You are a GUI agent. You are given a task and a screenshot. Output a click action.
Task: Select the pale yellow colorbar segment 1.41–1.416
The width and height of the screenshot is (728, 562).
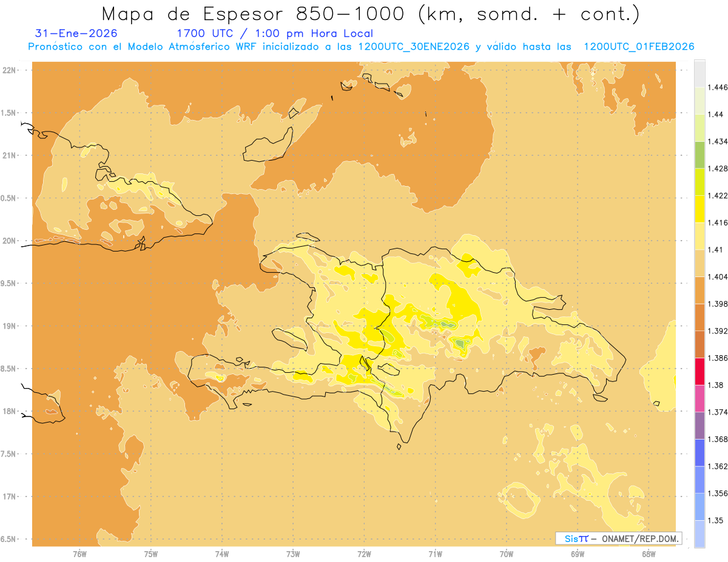tap(699, 236)
